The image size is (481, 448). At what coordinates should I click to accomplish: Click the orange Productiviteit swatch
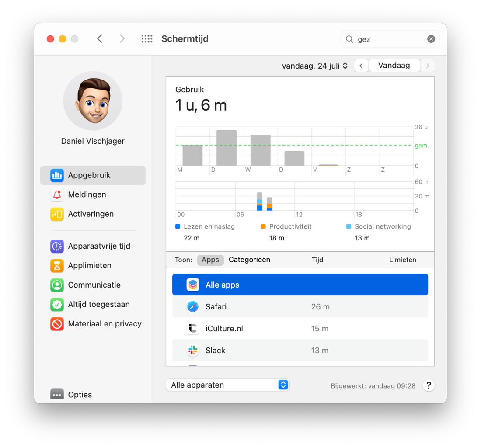pyautogui.click(x=263, y=226)
